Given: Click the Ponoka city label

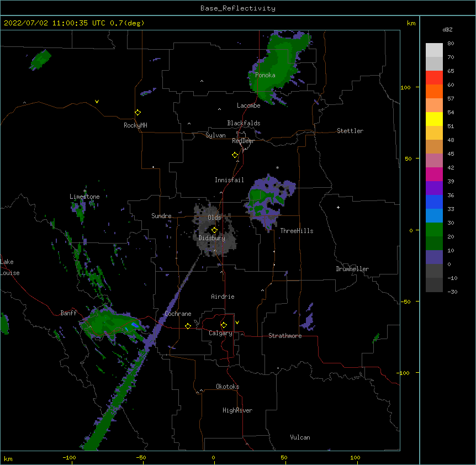Looking at the screenshot, I should pyautogui.click(x=265, y=75).
